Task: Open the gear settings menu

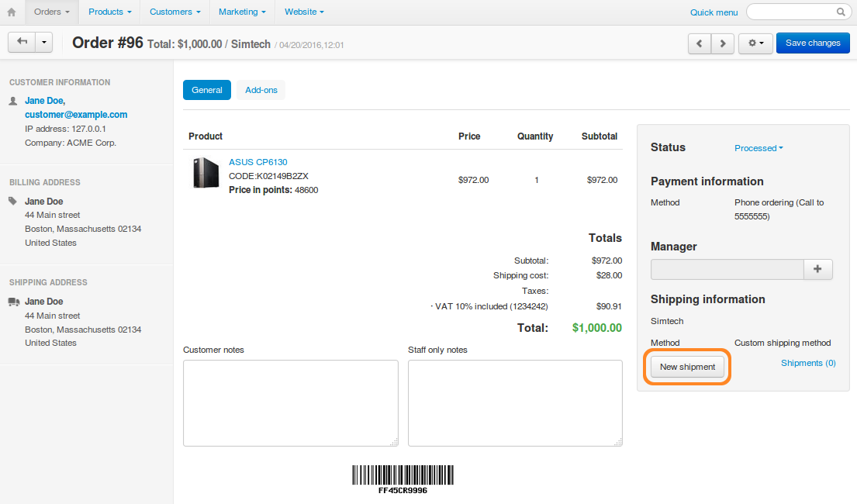Action: point(755,43)
